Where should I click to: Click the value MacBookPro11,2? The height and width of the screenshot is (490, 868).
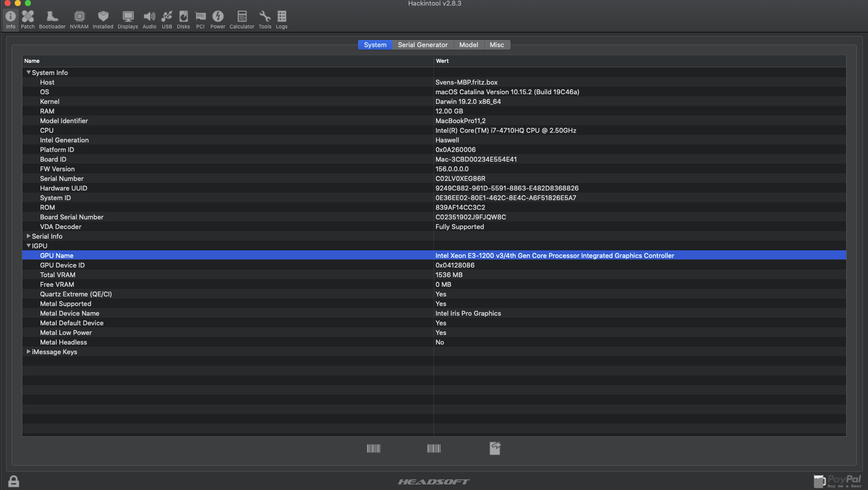pos(460,121)
